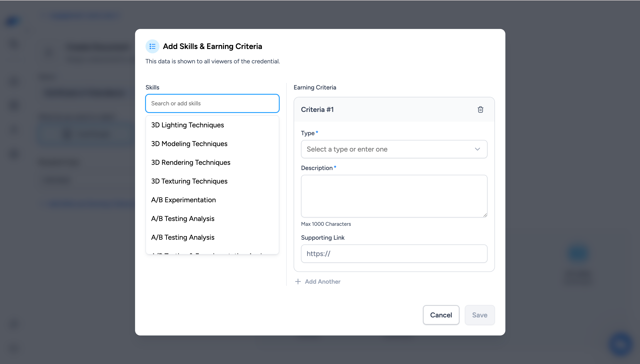Select 3D Texturing Techniques option
This screenshot has width=640, height=364.
[189, 181]
